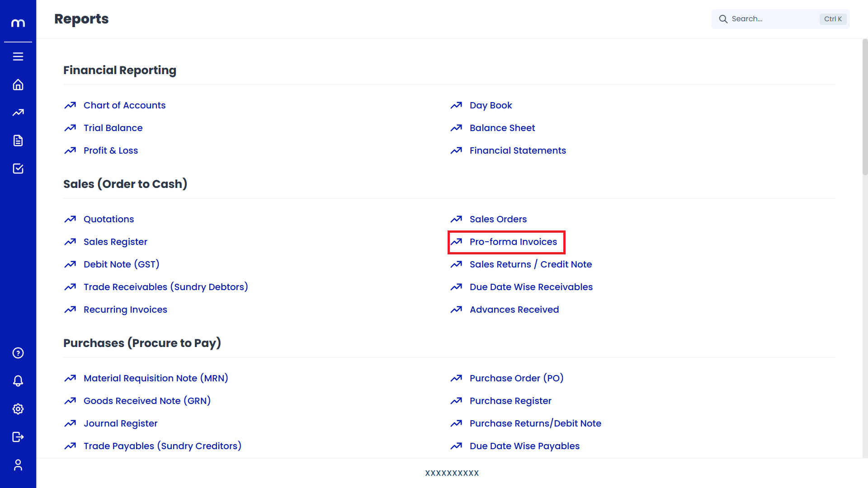Click the logout icon in sidebar
Screen dimensions: 868x488
click(x=18, y=437)
